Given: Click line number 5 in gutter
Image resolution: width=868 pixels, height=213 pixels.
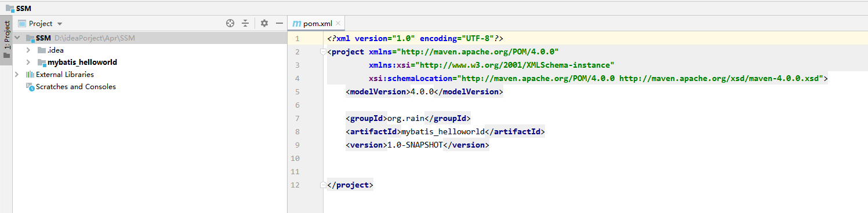Looking at the screenshot, I should pyautogui.click(x=297, y=91).
